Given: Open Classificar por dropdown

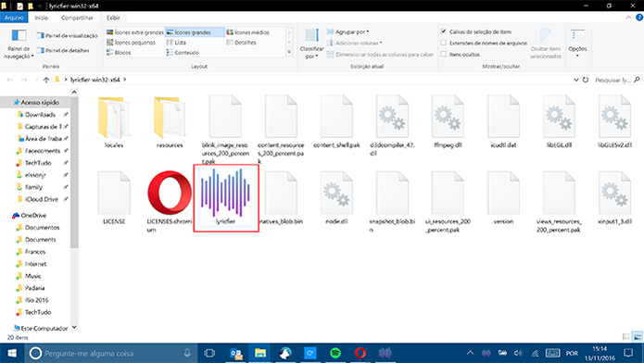Looking at the screenshot, I should coord(311,44).
